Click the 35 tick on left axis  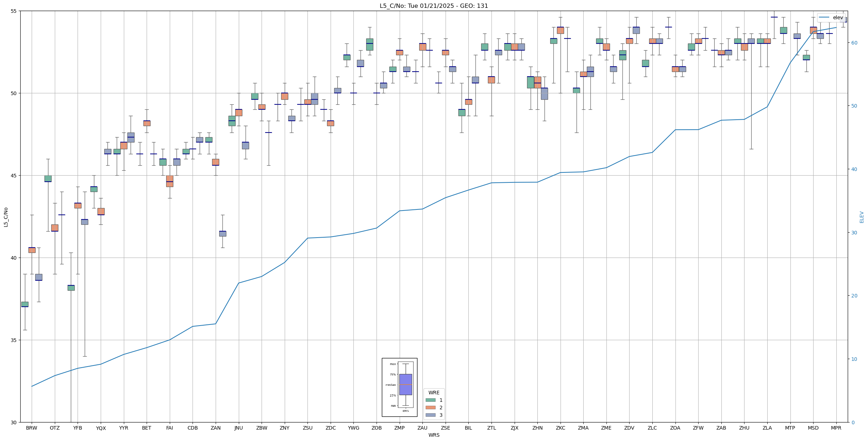coord(14,340)
